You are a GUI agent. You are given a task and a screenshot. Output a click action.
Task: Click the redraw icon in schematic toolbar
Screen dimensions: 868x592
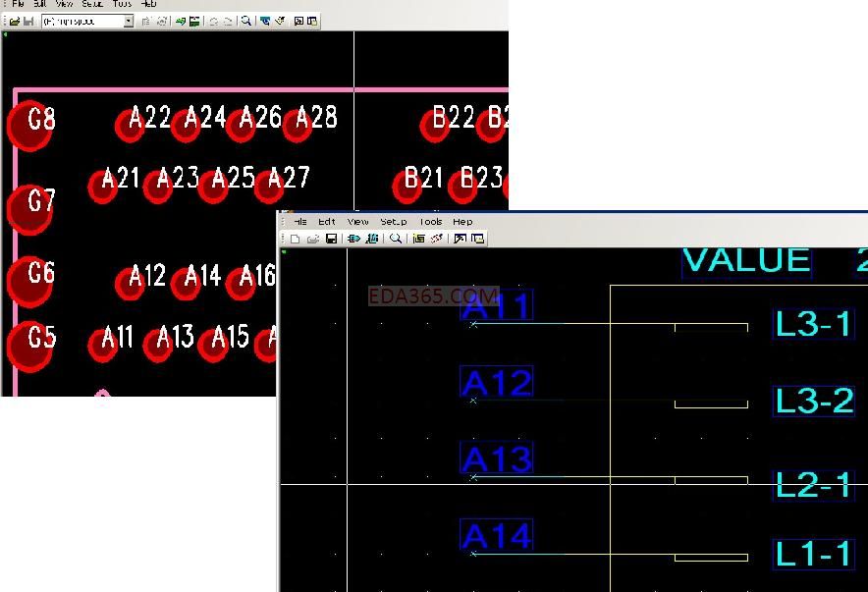[437, 239]
